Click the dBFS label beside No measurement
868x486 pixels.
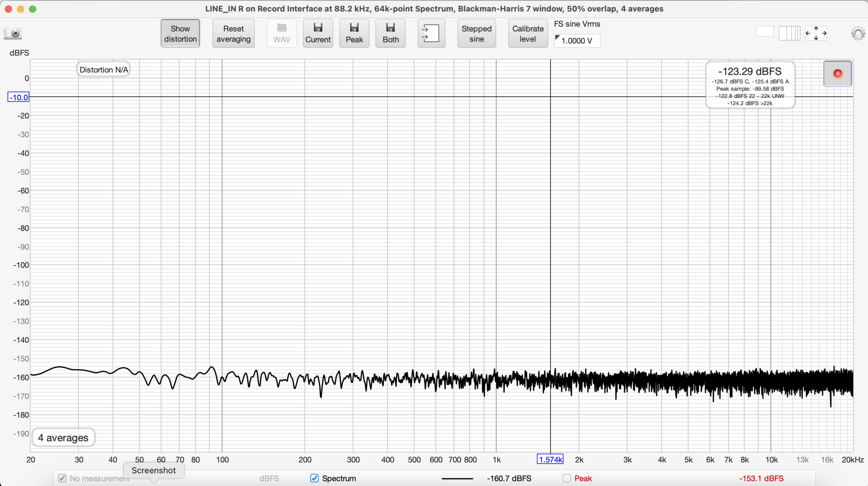tap(269, 478)
